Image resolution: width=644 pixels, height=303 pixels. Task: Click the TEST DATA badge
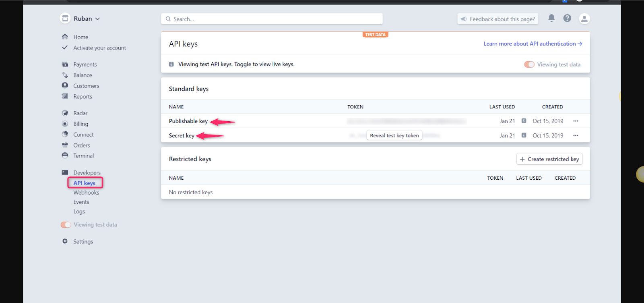376,35
